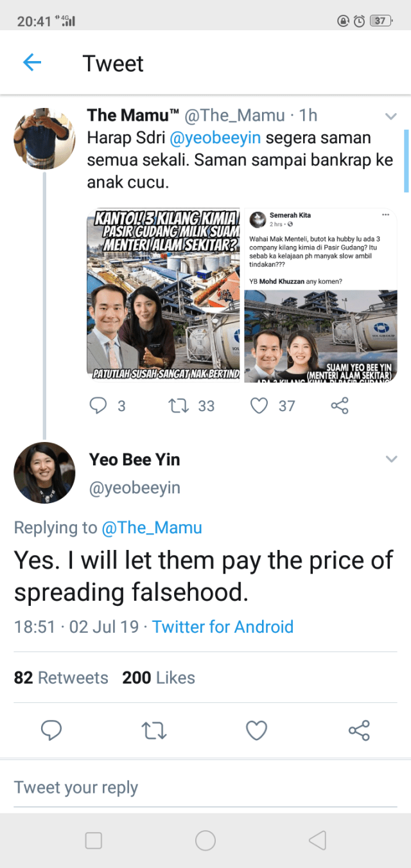Open the Semerah Kita screenshot image
This screenshot has width=411, height=868.
click(x=320, y=296)
